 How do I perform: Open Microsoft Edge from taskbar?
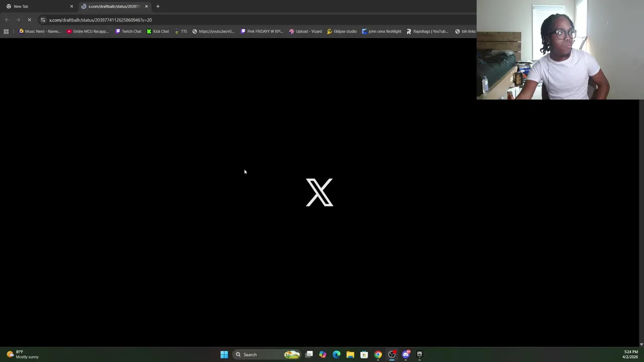point(337,354)
